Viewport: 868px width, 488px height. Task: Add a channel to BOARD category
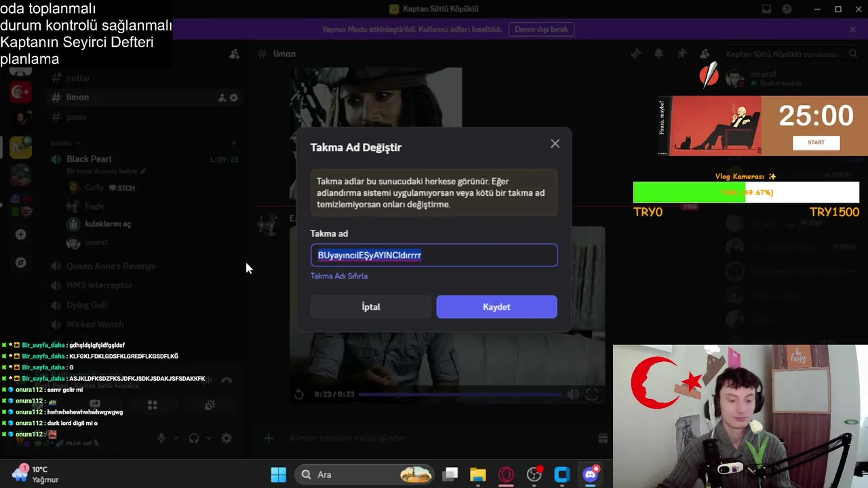tap(233, 143)
